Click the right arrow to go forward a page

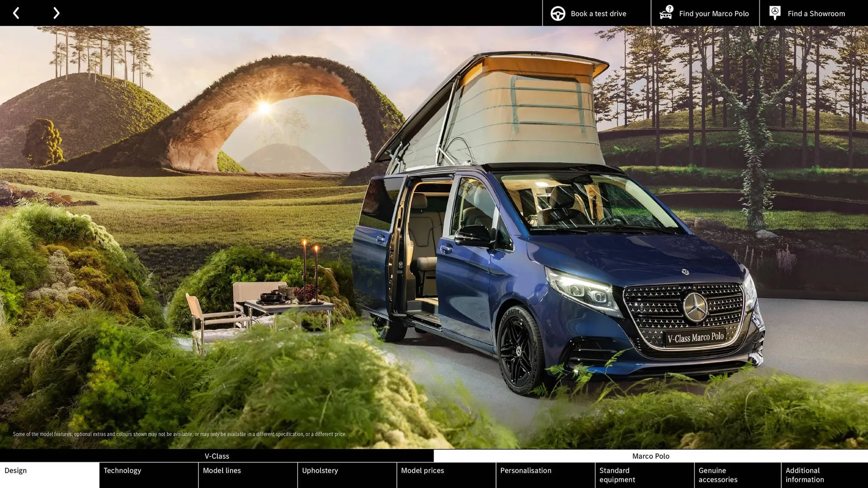56,13
